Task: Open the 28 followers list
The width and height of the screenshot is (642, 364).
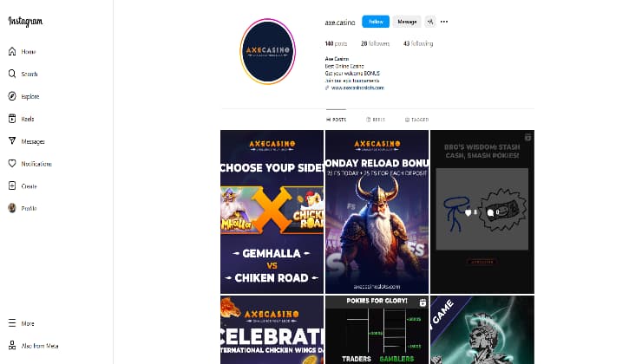Action: click(x=375, y=43)
